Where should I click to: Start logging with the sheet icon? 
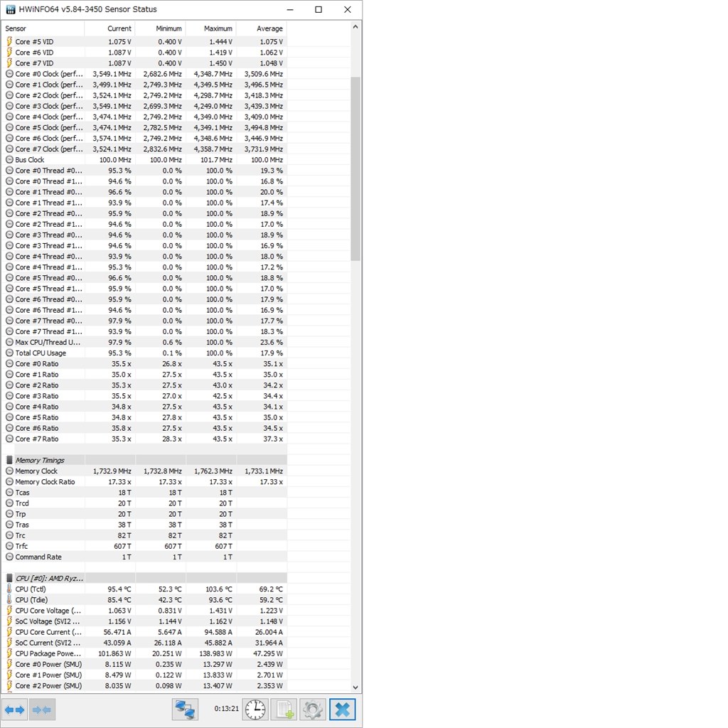click(284, 710)
